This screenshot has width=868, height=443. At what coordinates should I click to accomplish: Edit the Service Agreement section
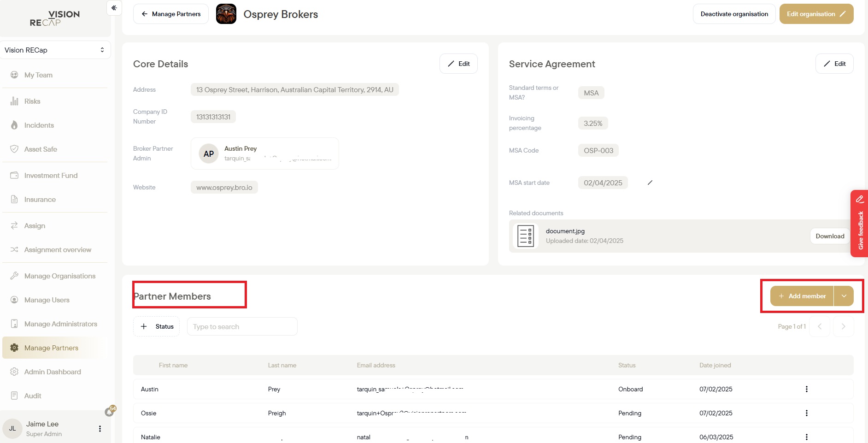(x=834, y=64)
